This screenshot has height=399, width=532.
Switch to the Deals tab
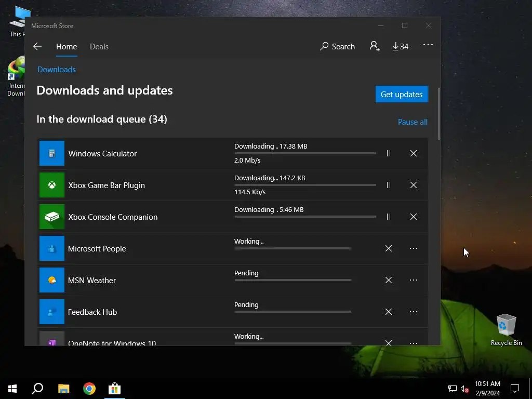point(99,46)
